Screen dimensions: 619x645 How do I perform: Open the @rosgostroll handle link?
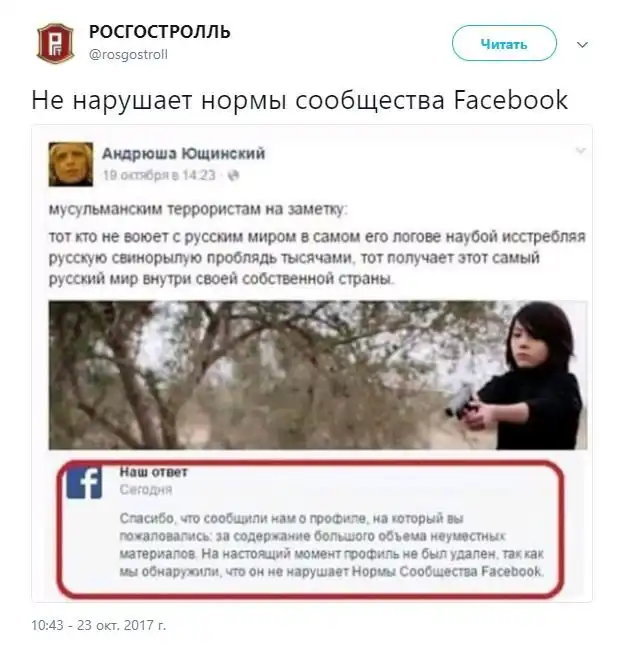(128, 54)
